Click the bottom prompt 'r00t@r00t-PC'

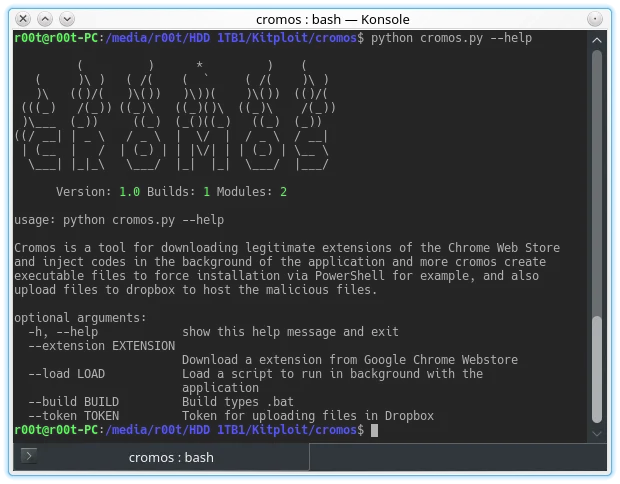(56, 430)
